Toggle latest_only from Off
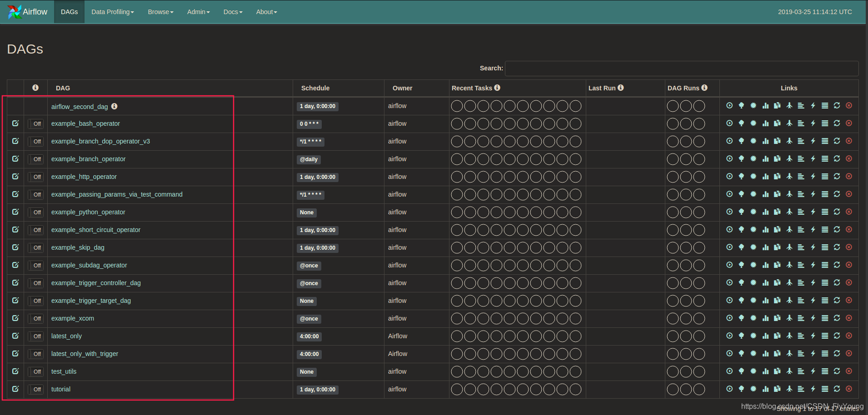The width and height of the screenshot is (868, 415). click(36, 336)
